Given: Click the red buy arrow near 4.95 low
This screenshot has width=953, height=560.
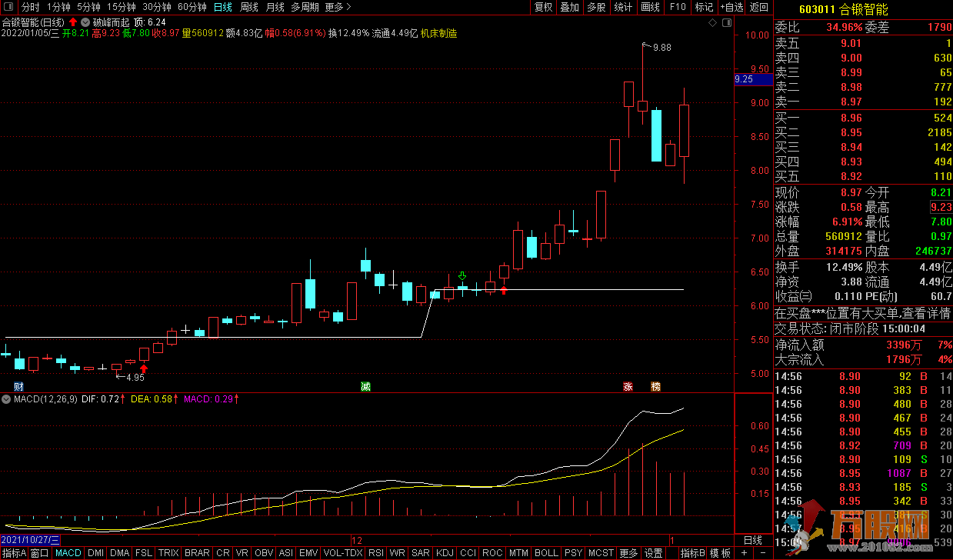Looking at the screenshot, I should coord(144,368).
